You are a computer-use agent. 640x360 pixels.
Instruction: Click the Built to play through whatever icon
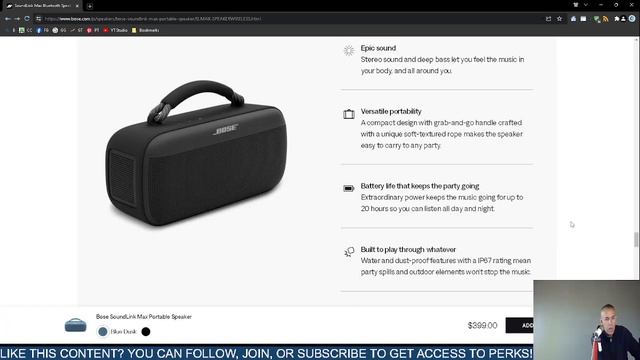click(349, 252)
